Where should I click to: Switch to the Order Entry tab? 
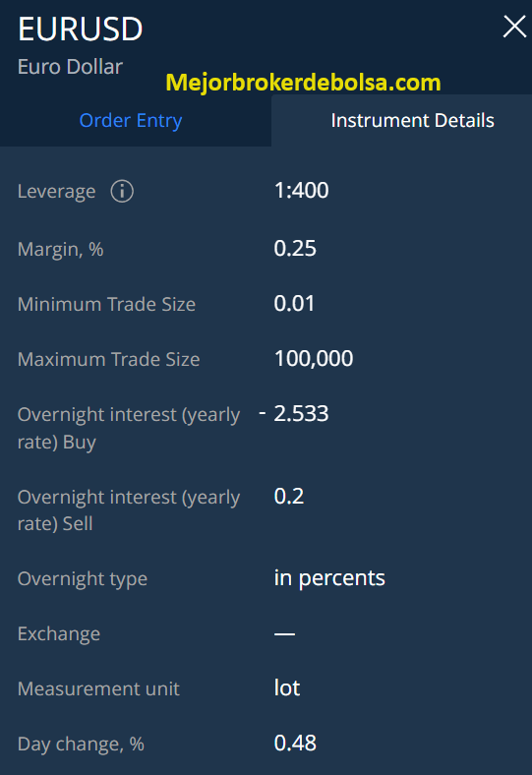tap(131, 120)
